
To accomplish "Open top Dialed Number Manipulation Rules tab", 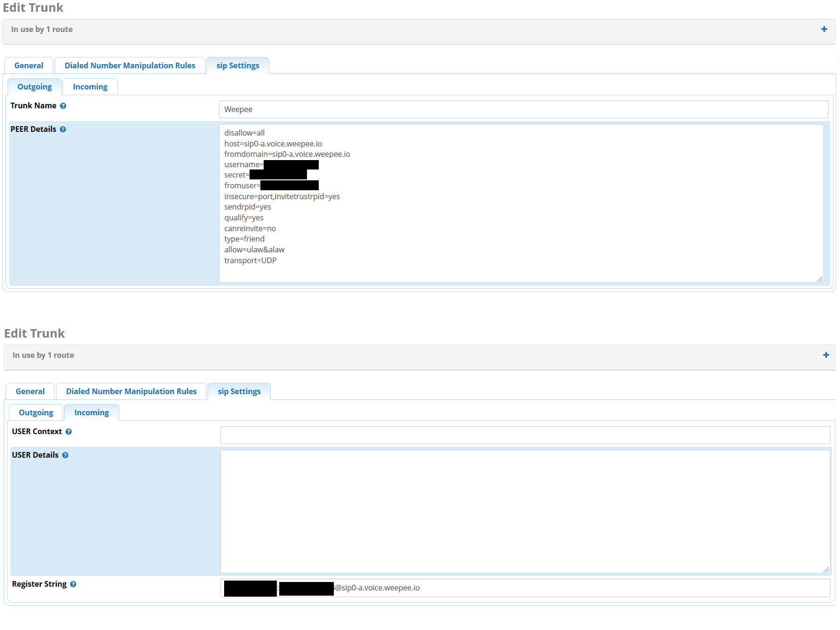I will [x=130, y=65].
